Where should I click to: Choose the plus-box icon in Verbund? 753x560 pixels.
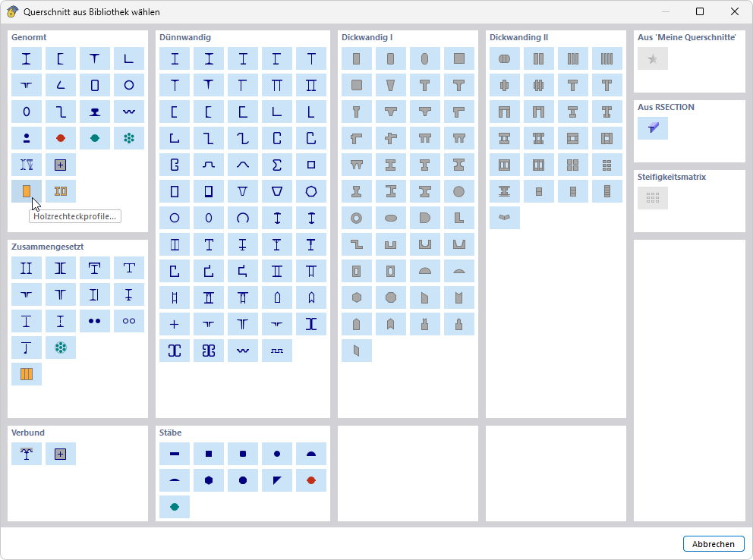[x=61, y=454]
